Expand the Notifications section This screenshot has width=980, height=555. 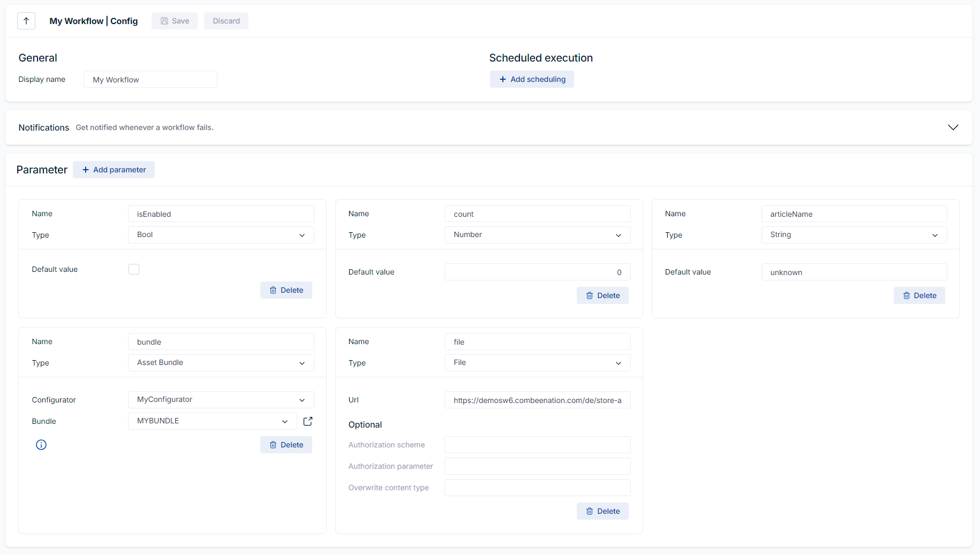click(x=953, y=127)
